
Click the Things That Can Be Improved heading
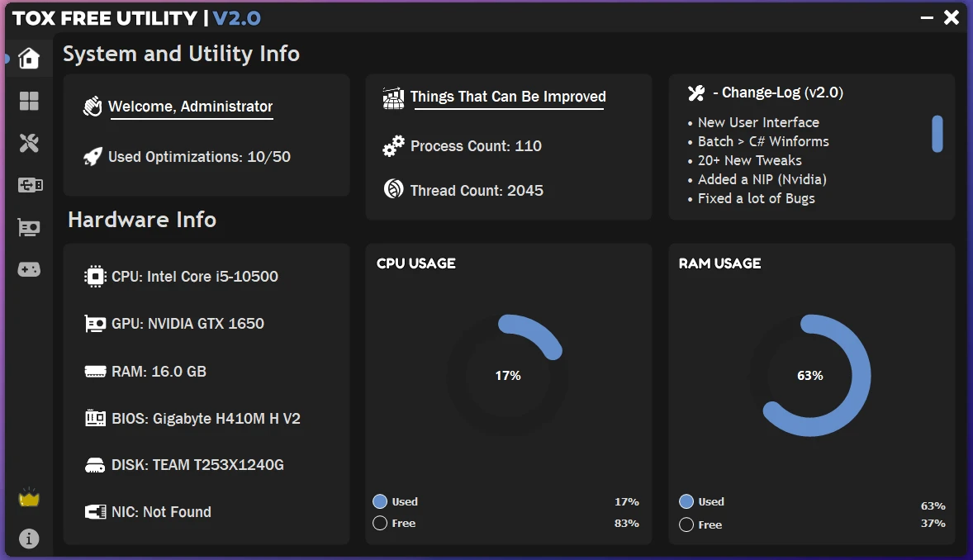tap(508, 97)
